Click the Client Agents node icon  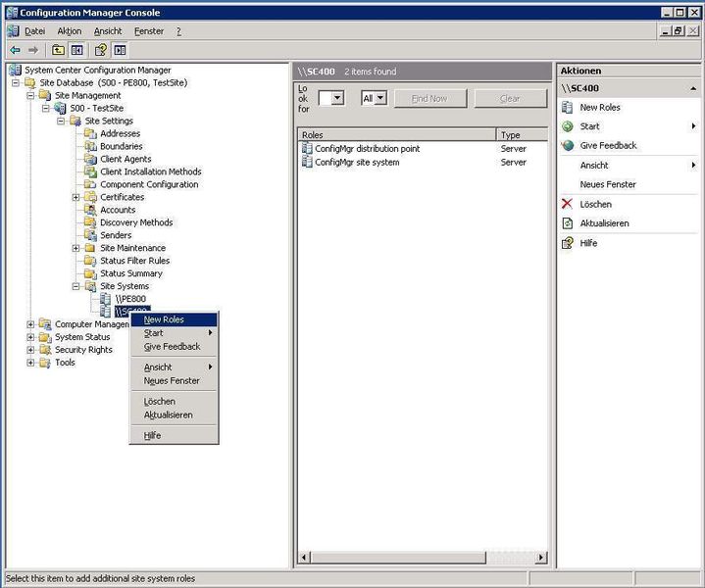(x=90, y=159)
